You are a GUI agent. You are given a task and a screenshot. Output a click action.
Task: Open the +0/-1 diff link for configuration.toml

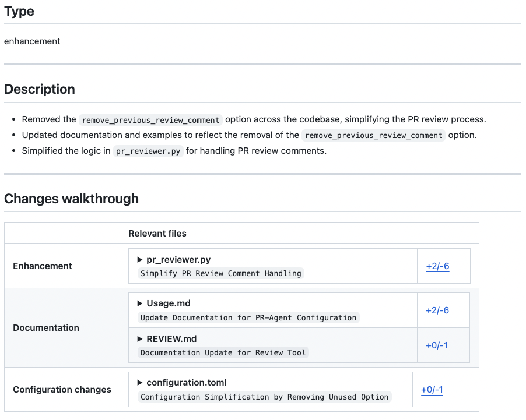pyautogui.click(x=432, y=390)
